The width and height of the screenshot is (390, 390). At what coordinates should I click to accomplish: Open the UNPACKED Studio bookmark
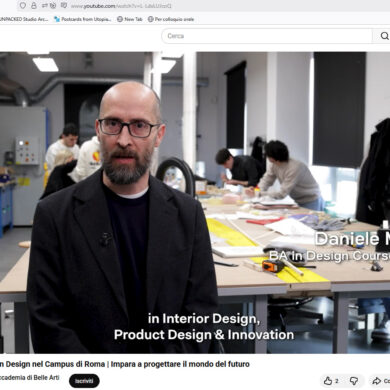point(24,19)
